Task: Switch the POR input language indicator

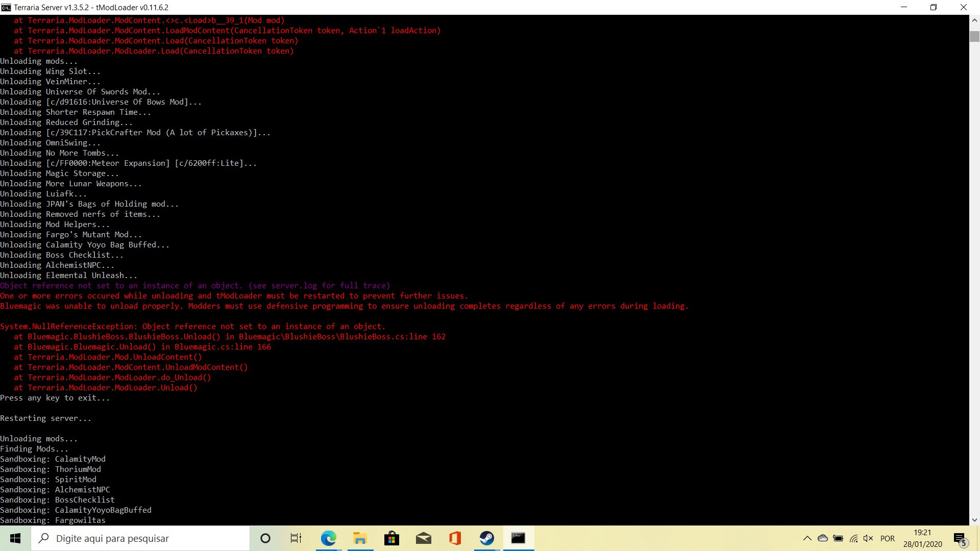Action: pyautogui.click(x=888, y=538)
